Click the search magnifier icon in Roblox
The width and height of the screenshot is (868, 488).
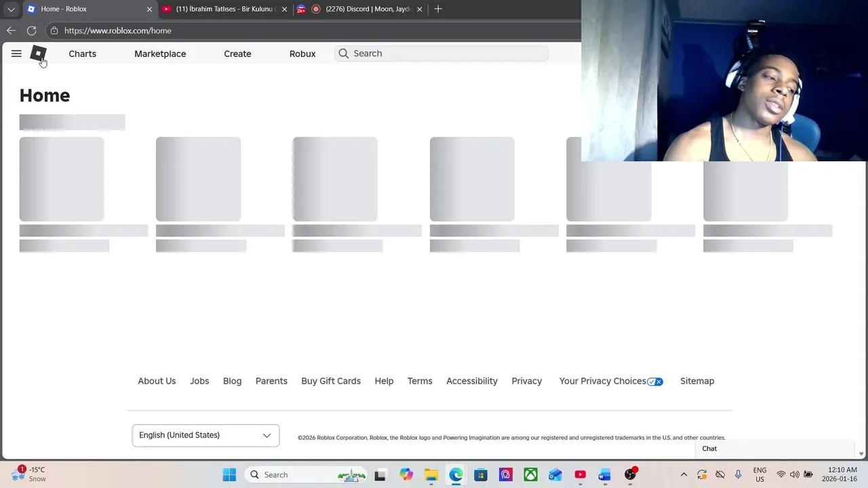[x=344, y=54]
